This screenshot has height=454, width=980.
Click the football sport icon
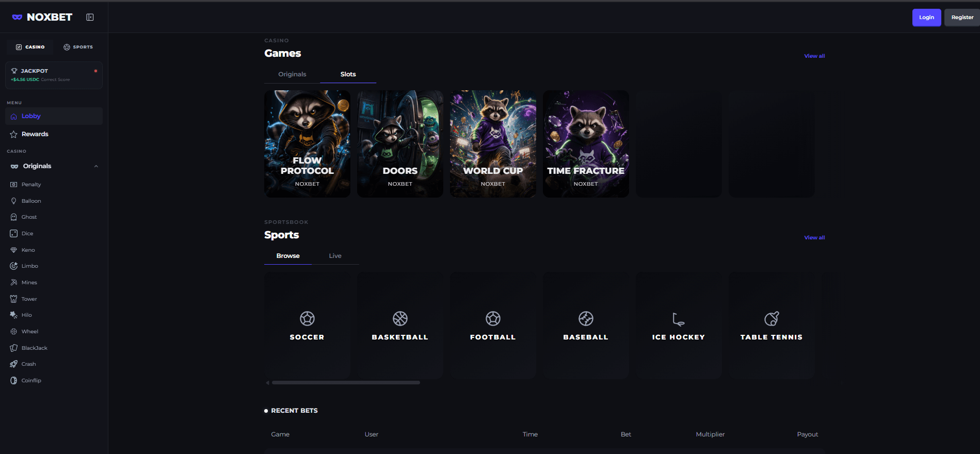(493, 318)
